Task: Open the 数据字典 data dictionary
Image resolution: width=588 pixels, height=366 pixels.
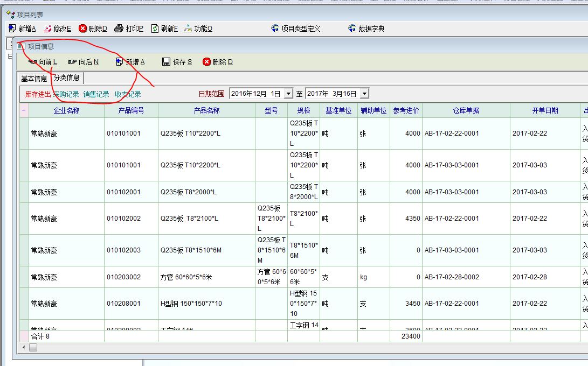Action: pos(352,29)
